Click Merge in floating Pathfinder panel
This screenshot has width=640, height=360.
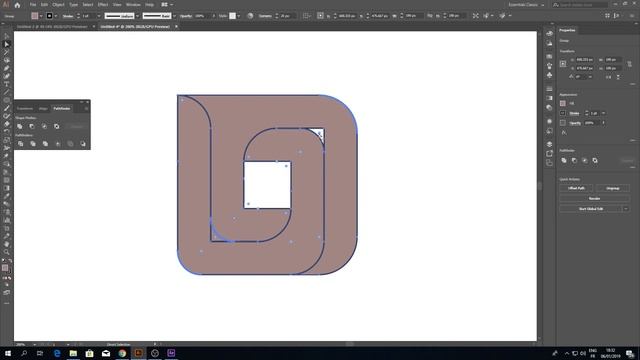pyautogui.click(x=45, y=144)
